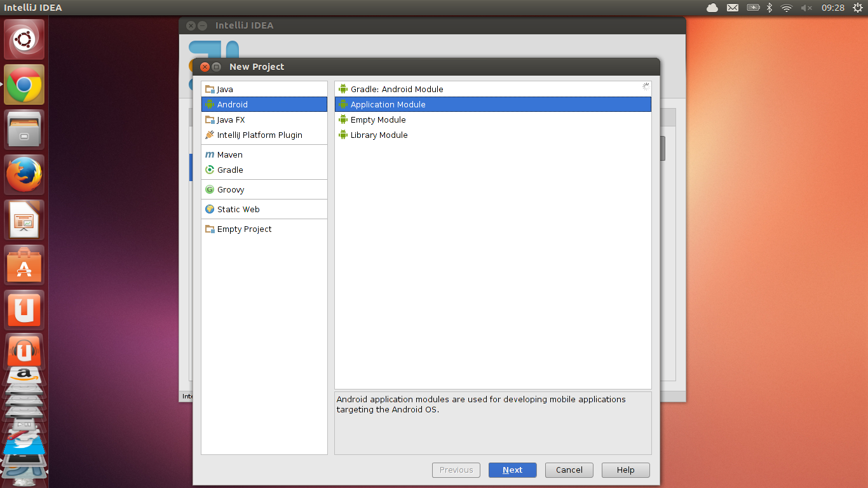This screenshot has height=488, width=868.
Task: Open the mail messaging indicator
Action: point(733,8)
